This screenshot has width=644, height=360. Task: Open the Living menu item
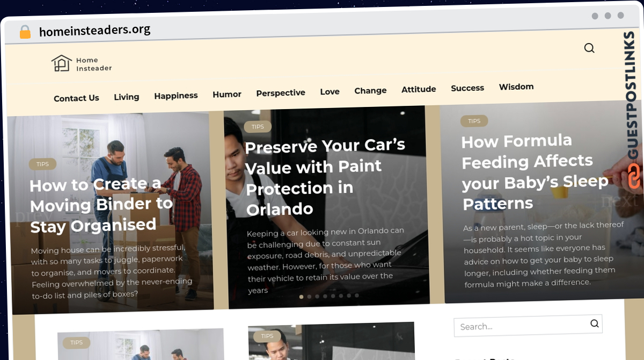127,97
